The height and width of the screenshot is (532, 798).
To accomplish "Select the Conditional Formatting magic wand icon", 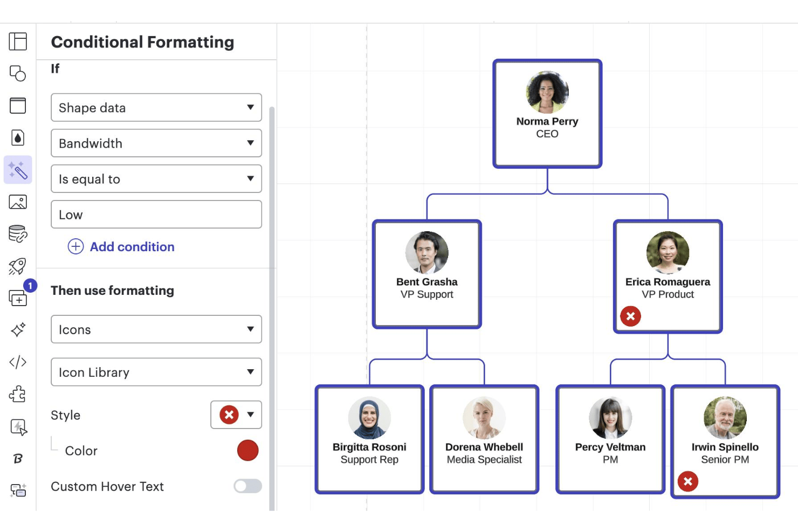I will (x=18, y=170).
